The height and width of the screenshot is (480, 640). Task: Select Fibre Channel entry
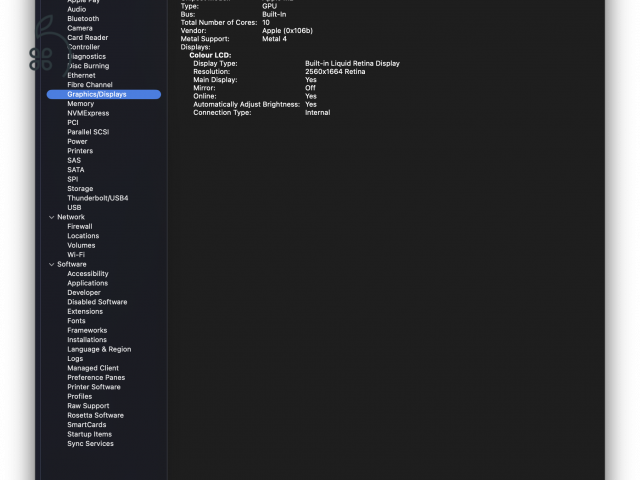pyautogui.click(x=90, y=85)
